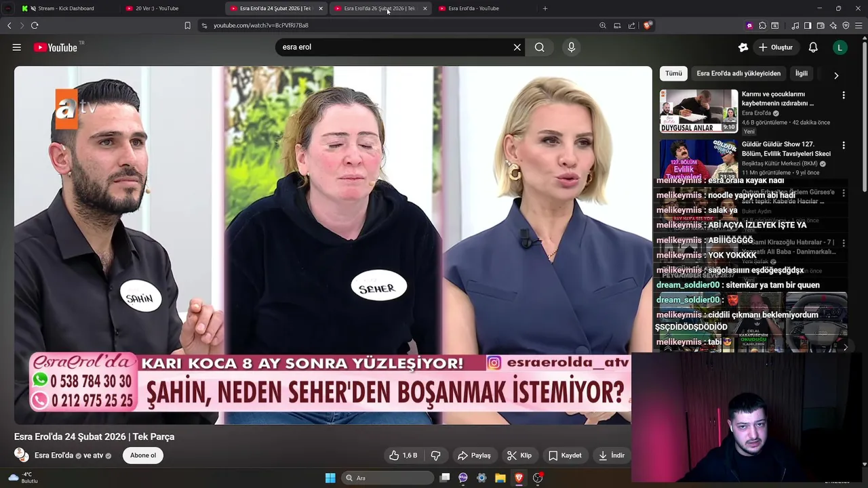Open Task View from the taskbar
Image resolution: width=868 pixels, height=488 pixels.
coord(445,478)
